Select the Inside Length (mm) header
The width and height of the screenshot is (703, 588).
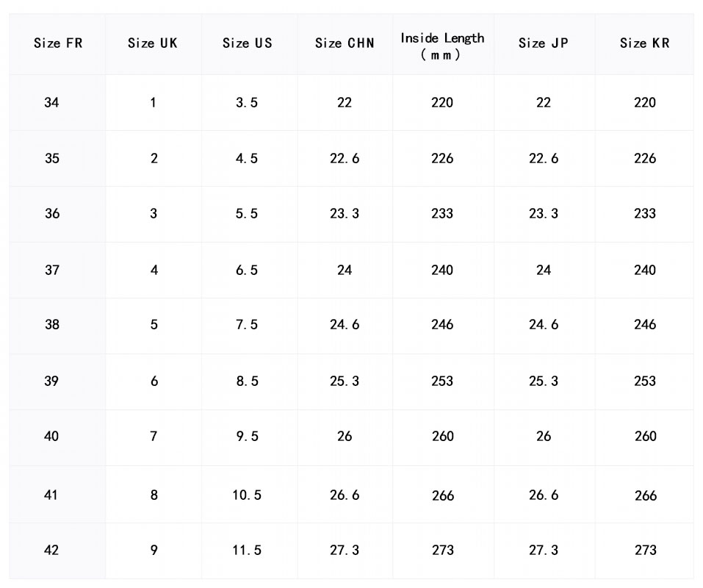(x=442, y=46)
